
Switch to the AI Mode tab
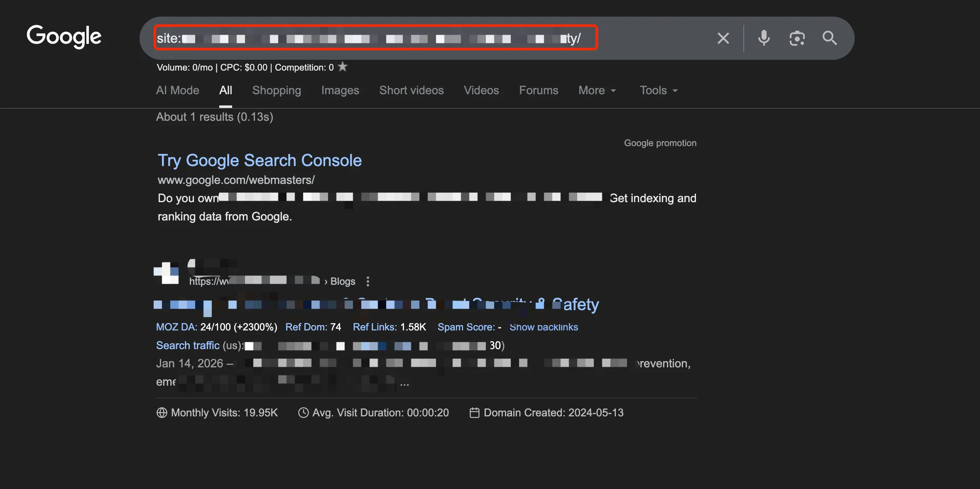(177, 90)
